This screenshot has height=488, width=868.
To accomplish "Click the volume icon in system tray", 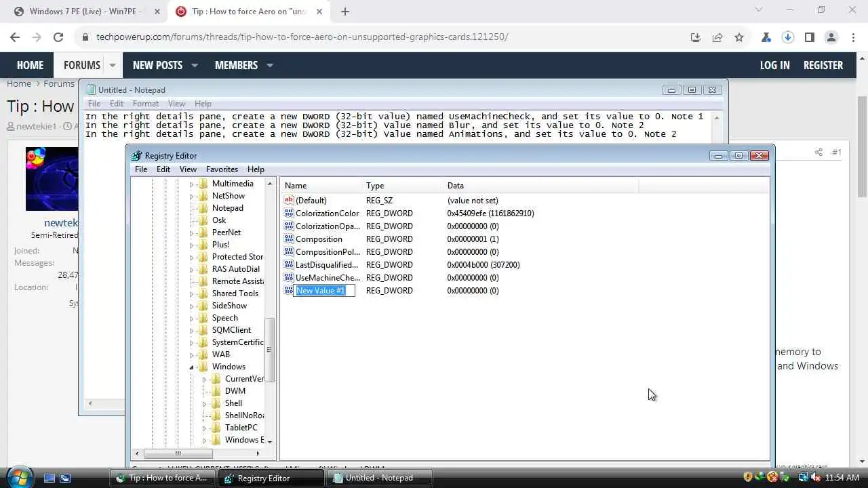I will click(816, 477).
